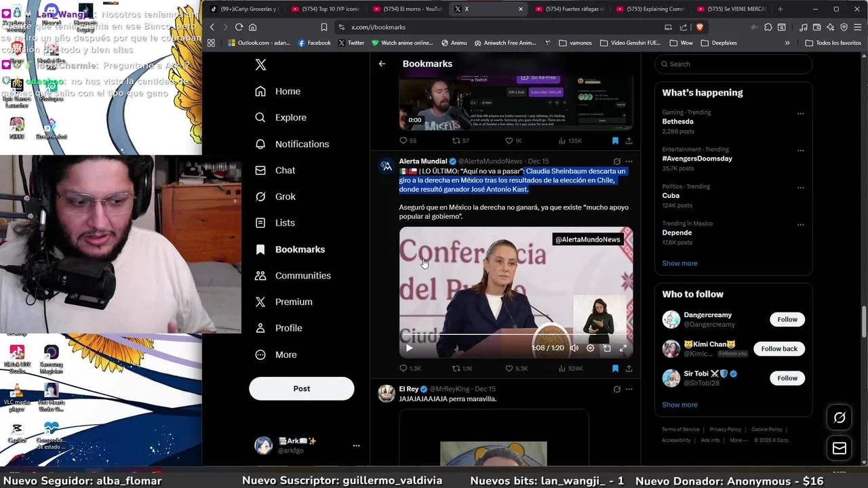Mute the Alerta Mundial video volume
Image resolution: width=868 pixels, height=488 pixels.
pyautogui.click(x=574, y=348)
